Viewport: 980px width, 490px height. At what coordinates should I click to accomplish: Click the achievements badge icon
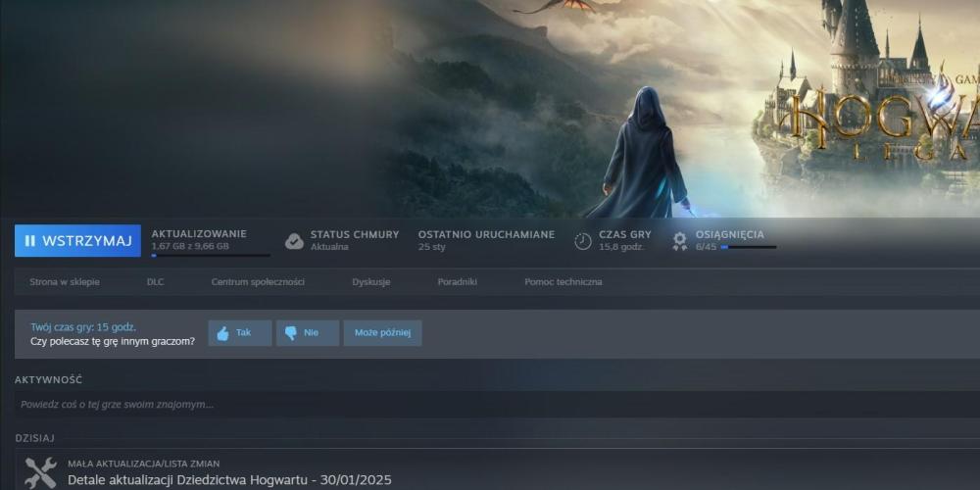point(680,241)
